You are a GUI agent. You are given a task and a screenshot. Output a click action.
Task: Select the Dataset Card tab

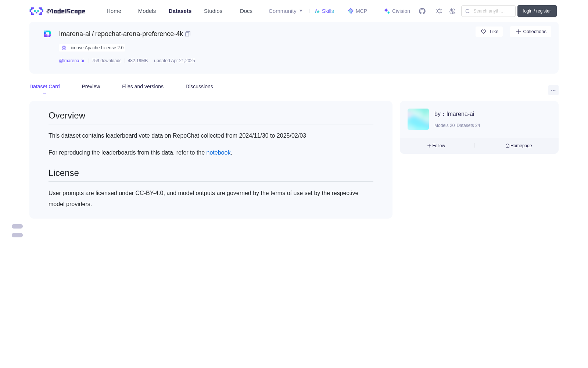44,86
